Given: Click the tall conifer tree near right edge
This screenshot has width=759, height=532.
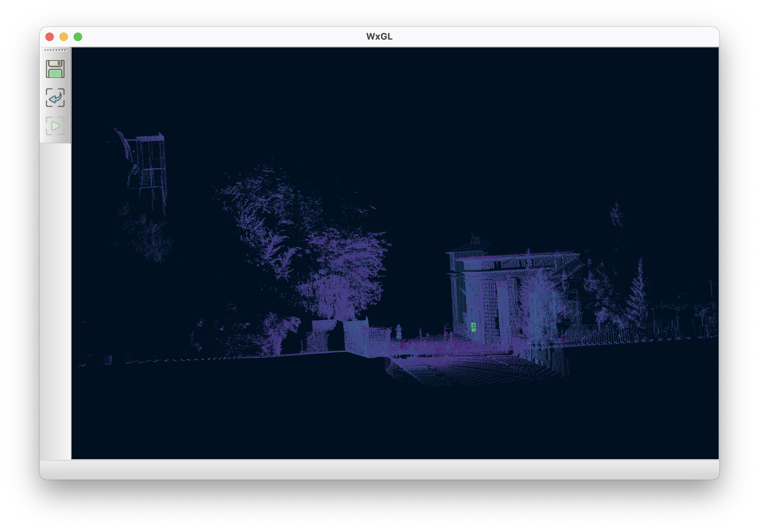Looking at the screenshot, I should 639,290.
